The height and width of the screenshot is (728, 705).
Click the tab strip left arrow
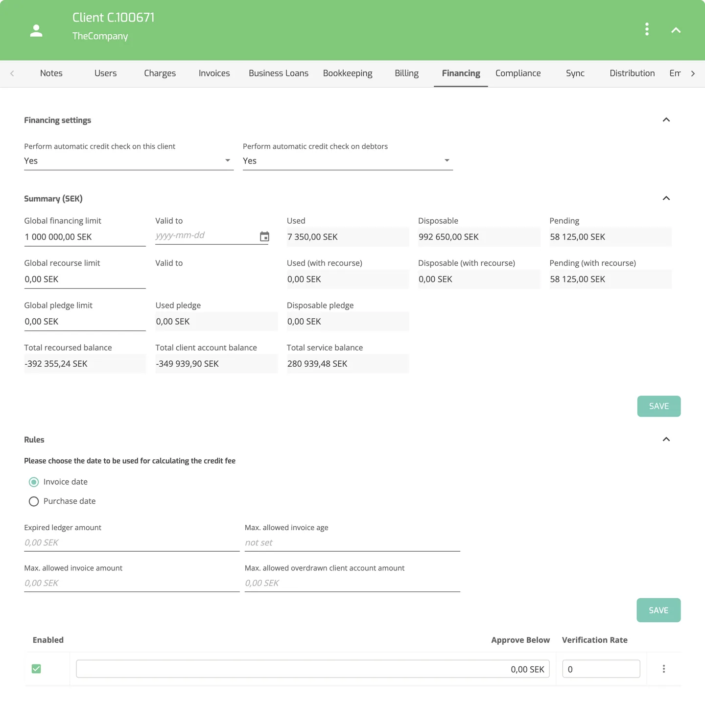click(x=12, y=73)
